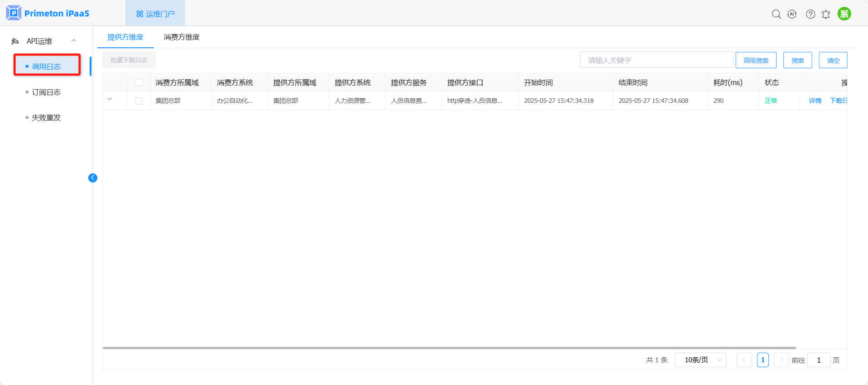Click the 高级搜索 button
The width and height of the screenshot is (868, 385).
[x=756, y=60]
